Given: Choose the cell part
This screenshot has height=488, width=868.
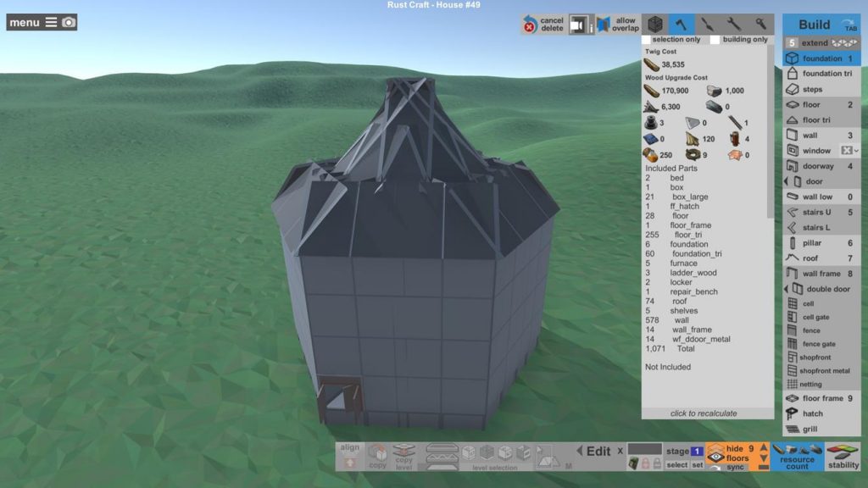Looking at the screenshot, I should pyautogui.click(x=821, y=303).
